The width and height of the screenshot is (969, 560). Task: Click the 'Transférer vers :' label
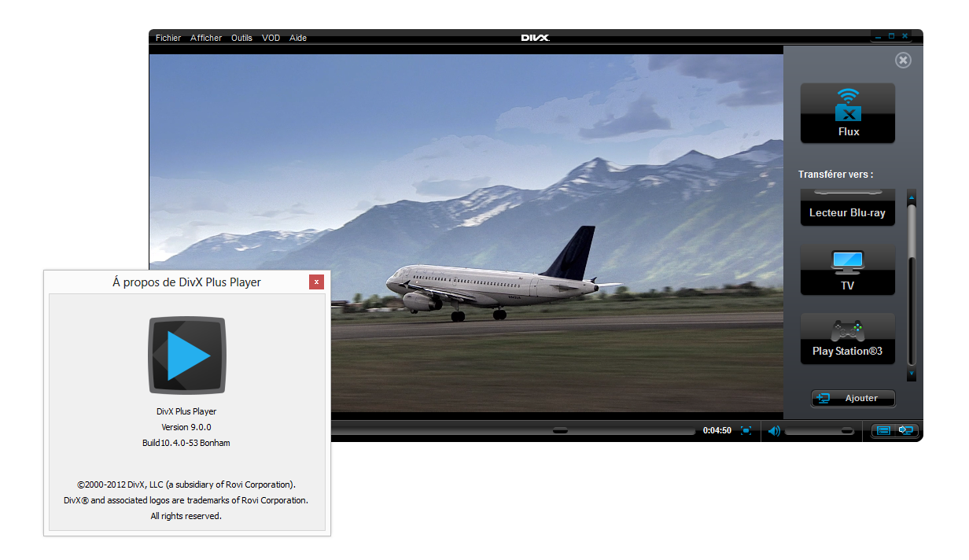(x=836, y=175)
